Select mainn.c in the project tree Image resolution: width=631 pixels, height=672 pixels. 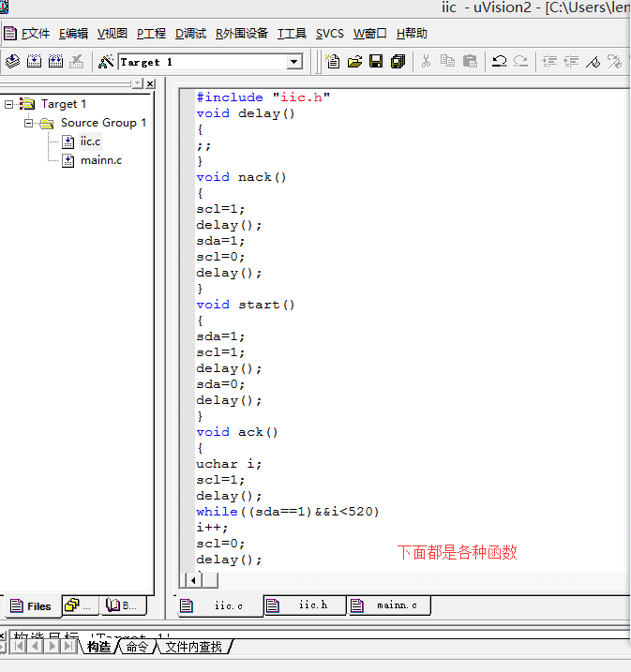pos(101,160)
